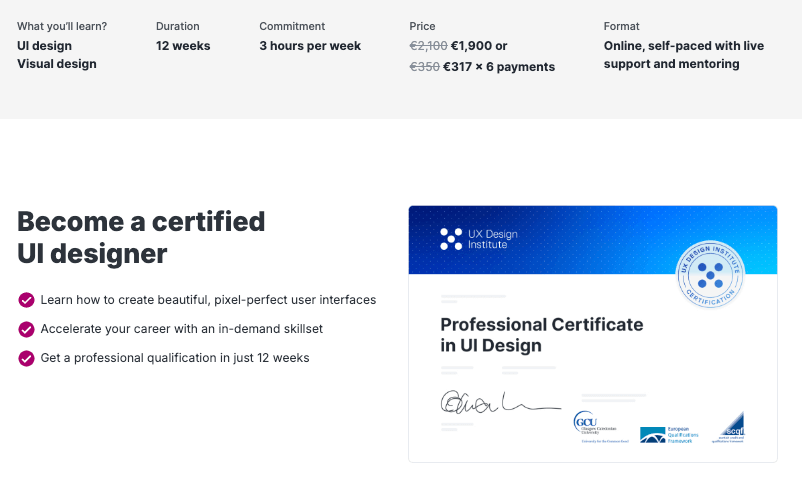Click the UX Design Institute logo on certificate
Viewport: 802px width, 481px height.
pos(479,239)
